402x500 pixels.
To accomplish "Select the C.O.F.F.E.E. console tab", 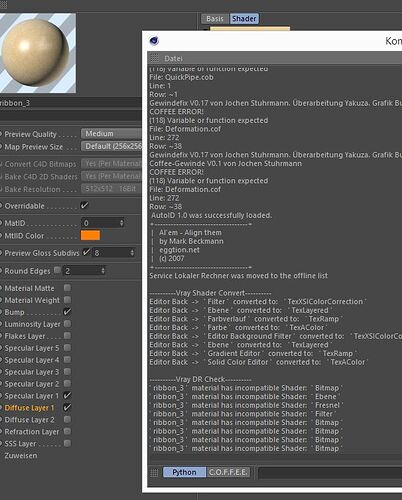I will (x=228, y=472).
